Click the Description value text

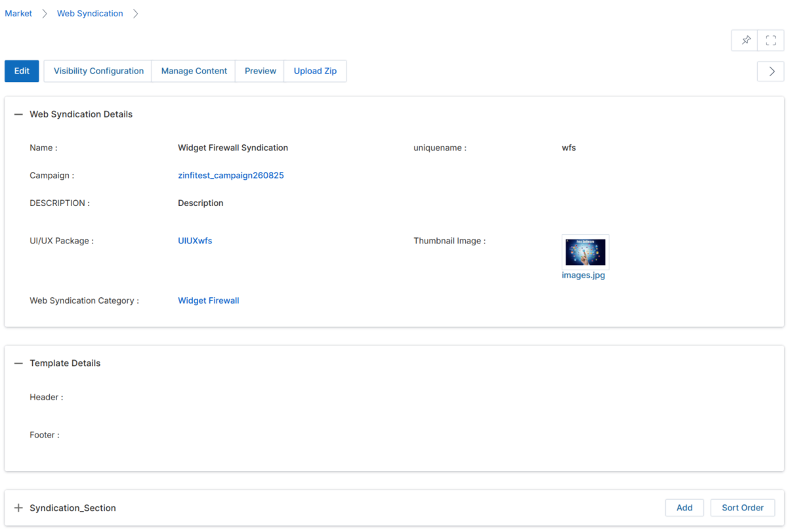click(201, 203)
